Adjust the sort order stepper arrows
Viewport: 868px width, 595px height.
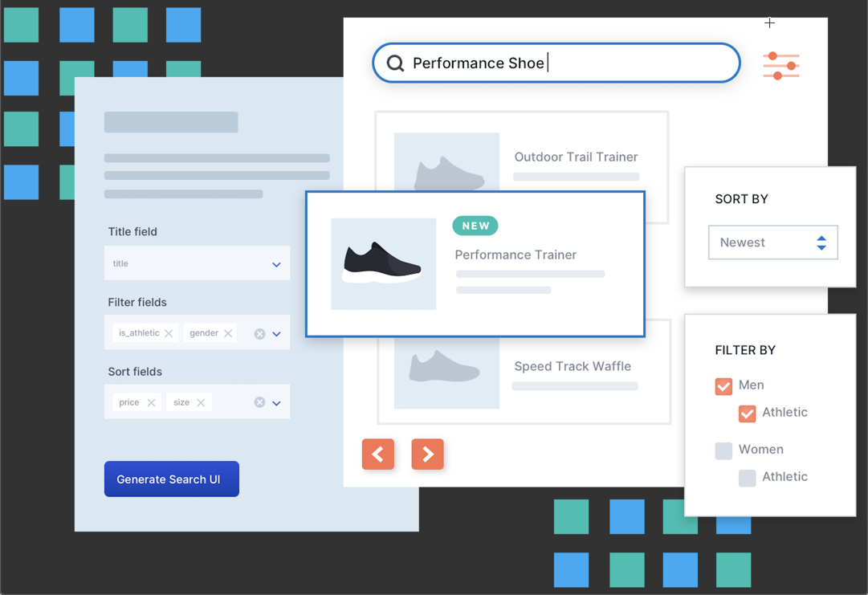pyautogui.click(x=820, y=242)
